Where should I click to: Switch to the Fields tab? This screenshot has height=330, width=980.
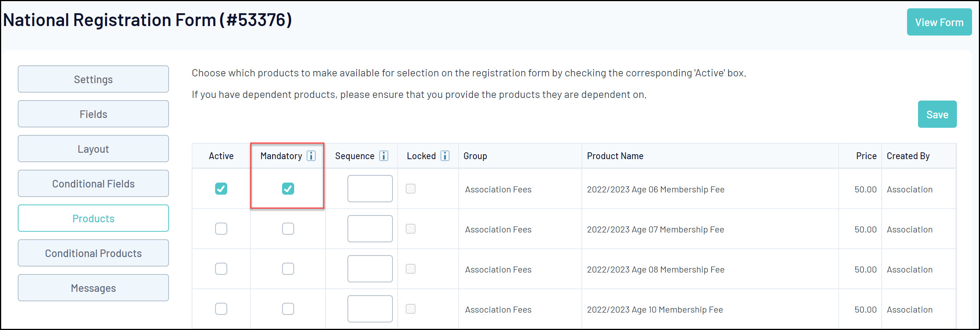[x=93, y=114]
